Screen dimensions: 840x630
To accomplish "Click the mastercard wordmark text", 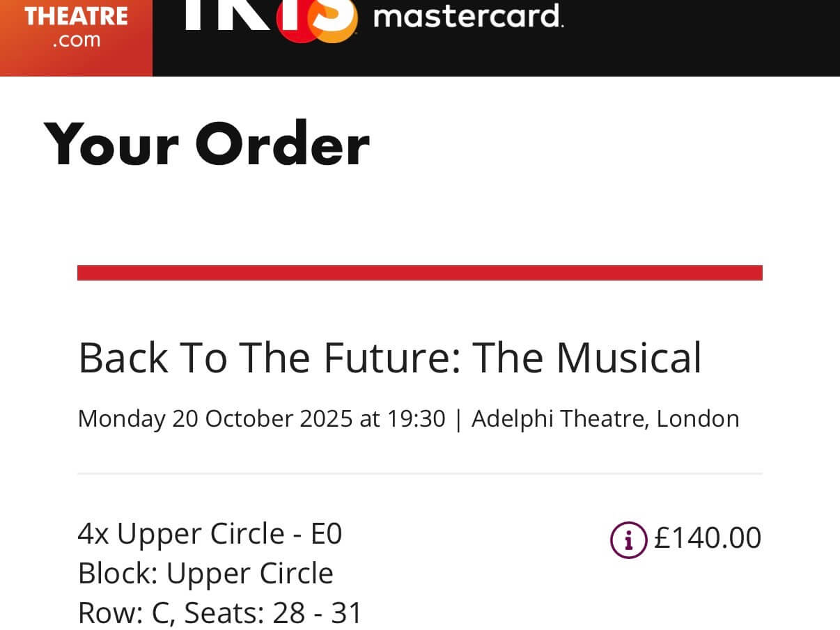I will (x=468, y=15).
